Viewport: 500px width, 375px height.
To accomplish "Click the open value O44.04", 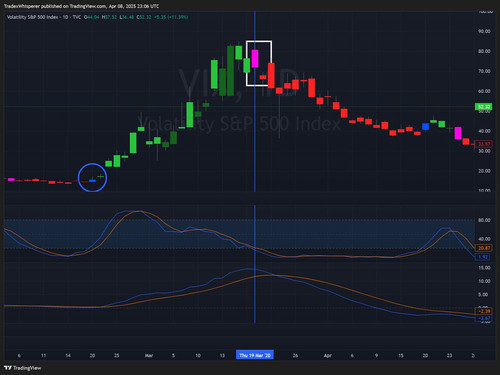I will pos(91,17).
